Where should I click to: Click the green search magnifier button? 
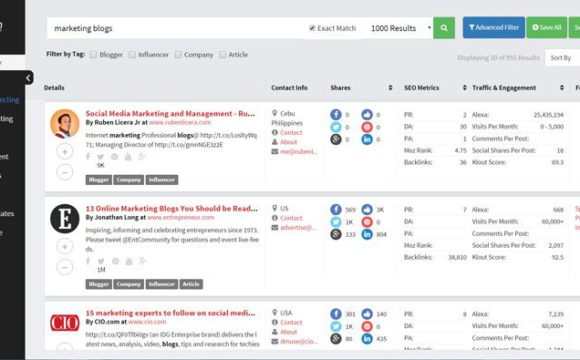click(444, 28)
